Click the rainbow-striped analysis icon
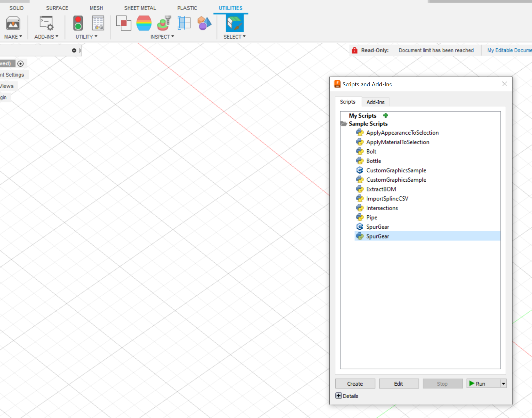 pyautogui.click(x=144, y=23)
